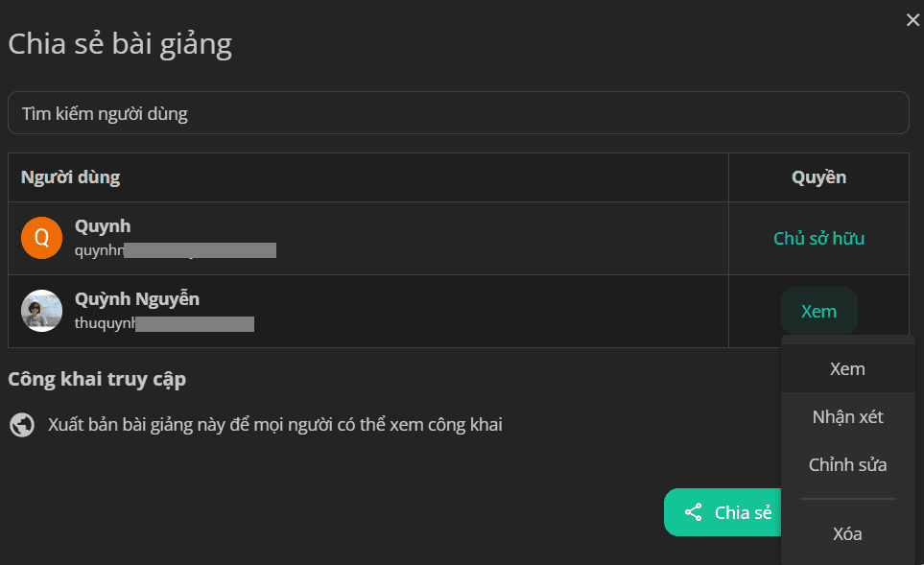The height and width of the screenshot is (565, 924).
Task: Click the Chia sẻ button label
Action: click(743, 512)
